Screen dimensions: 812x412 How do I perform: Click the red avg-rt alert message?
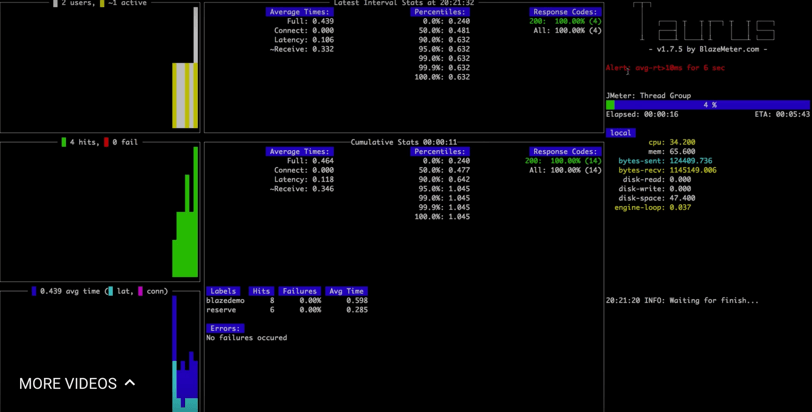[665, 68]
